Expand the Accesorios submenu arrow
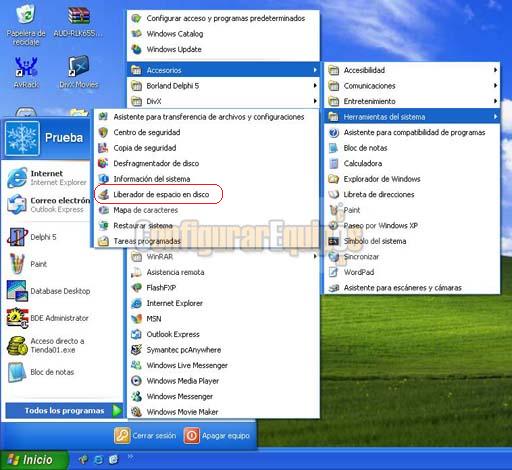This screenshot has height=470, width=512. coord(315,70)
